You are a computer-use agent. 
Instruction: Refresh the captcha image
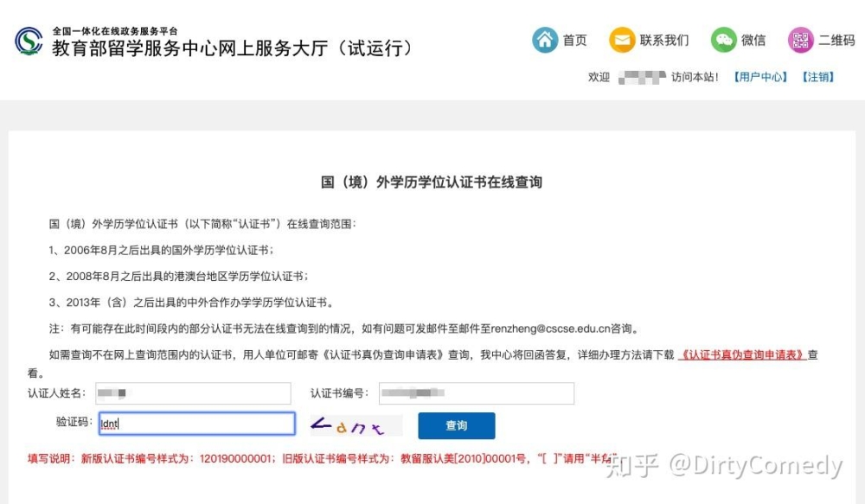[x=356, y=425]
